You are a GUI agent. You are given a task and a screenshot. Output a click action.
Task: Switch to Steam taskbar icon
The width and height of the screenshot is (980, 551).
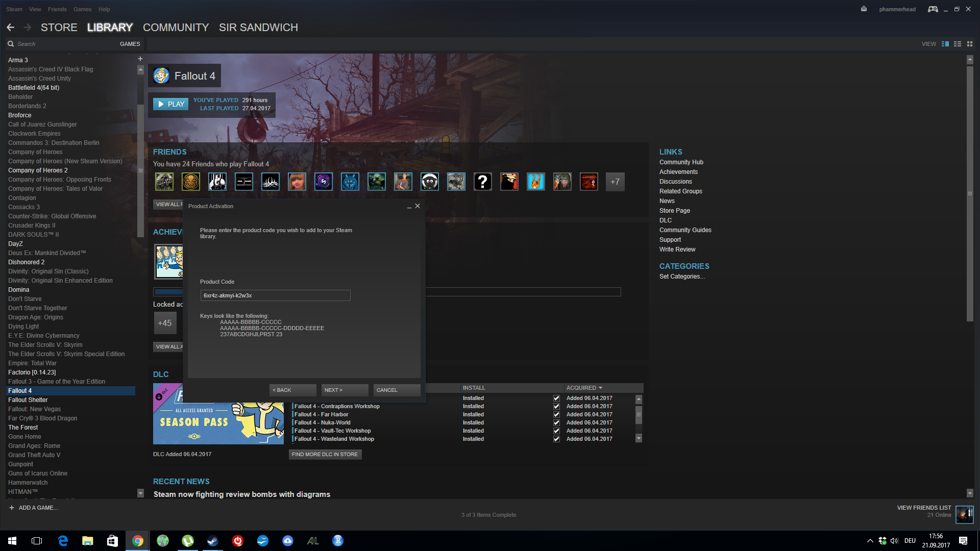pos(212,541)
